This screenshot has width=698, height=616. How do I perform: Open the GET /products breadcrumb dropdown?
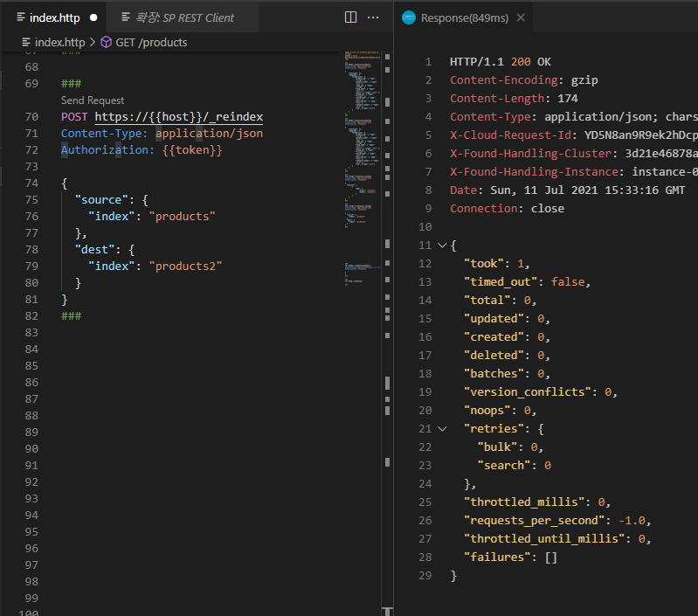151,42
